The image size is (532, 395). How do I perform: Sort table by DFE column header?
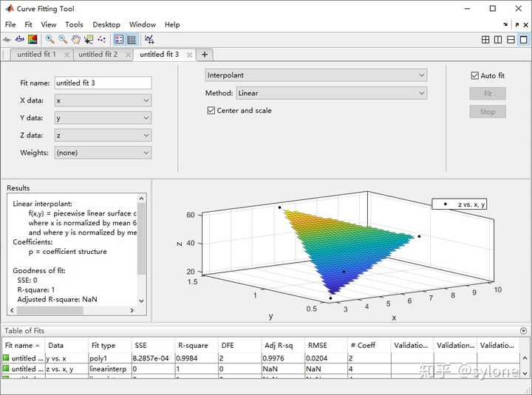coord(239,345)
